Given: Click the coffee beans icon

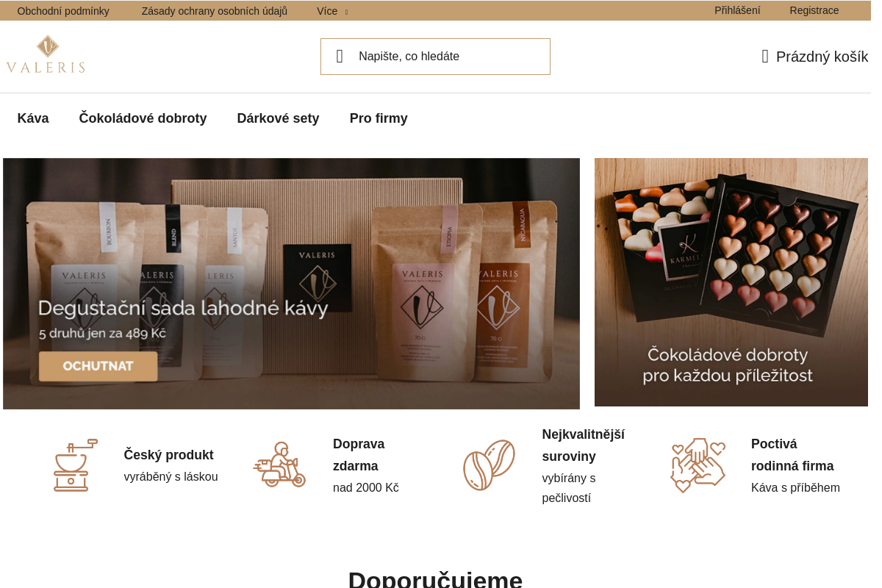Looking at the screenshot, I should (x=489, y=465).
